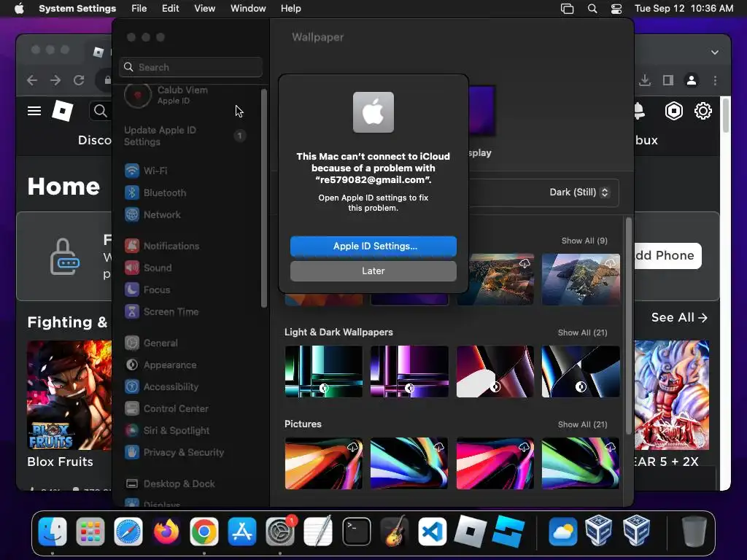Dismiss the iCloud dialog with Later
Image resolution: width=747 pixels, height=560 pixels.
373,271
